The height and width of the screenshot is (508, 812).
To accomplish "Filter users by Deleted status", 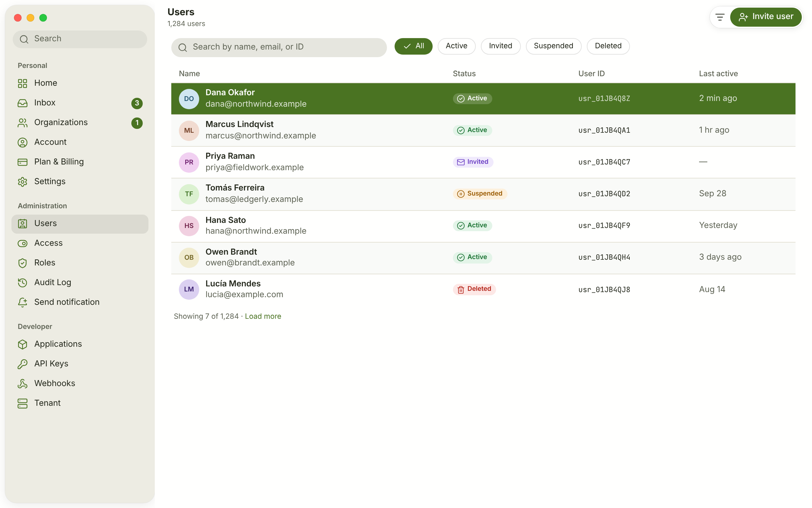I will [x=608, y=46].
